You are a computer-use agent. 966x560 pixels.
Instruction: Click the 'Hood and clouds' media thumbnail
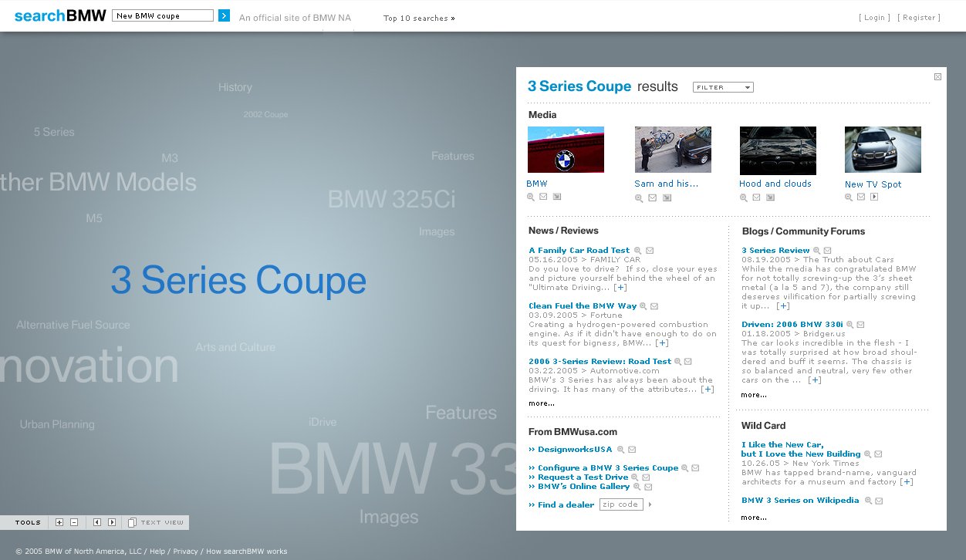[x=778, y=150]
